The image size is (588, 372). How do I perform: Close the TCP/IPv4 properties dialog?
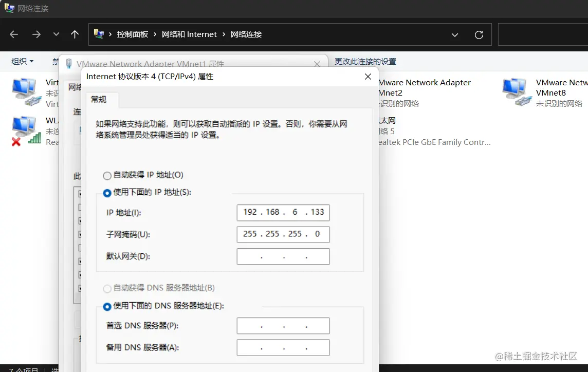tap(368, 77)
